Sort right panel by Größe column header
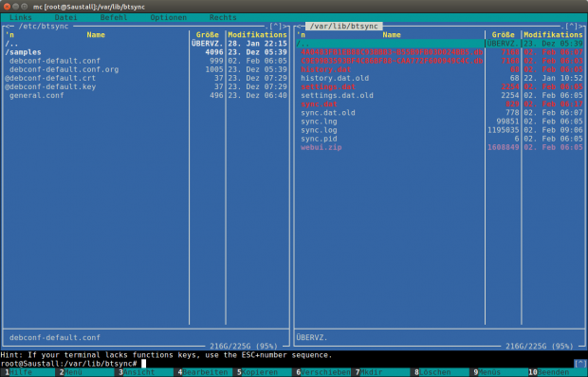 503,35
